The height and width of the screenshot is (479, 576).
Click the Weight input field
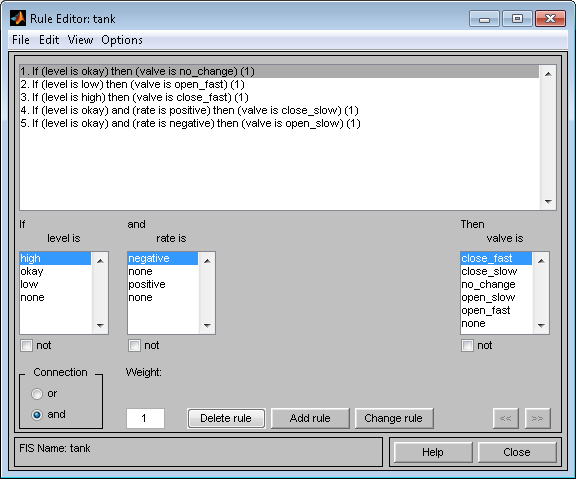(145, 418)
